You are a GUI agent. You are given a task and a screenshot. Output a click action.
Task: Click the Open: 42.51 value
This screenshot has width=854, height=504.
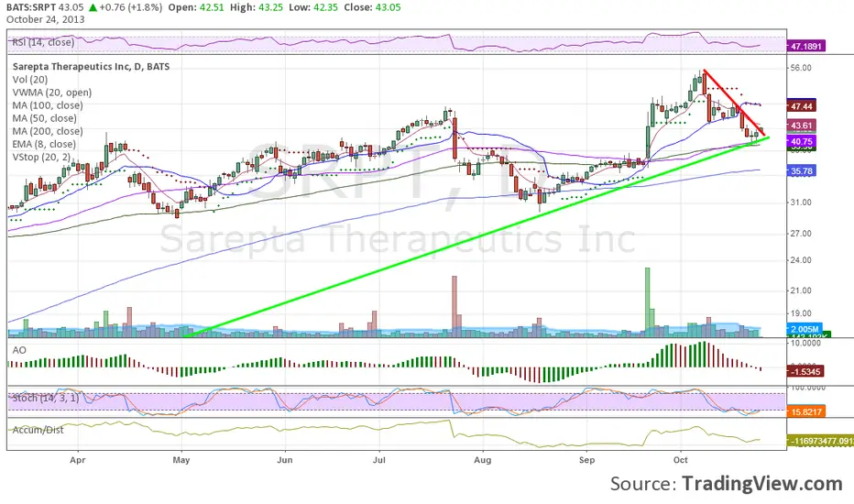(196, 7)
